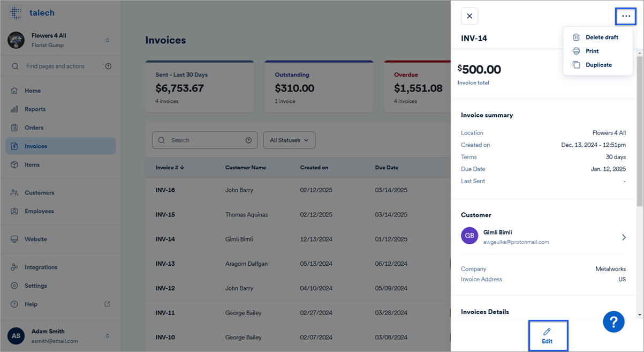
Task: Click awgaulke@protonmail.com email address
Action: pos(516,242)
